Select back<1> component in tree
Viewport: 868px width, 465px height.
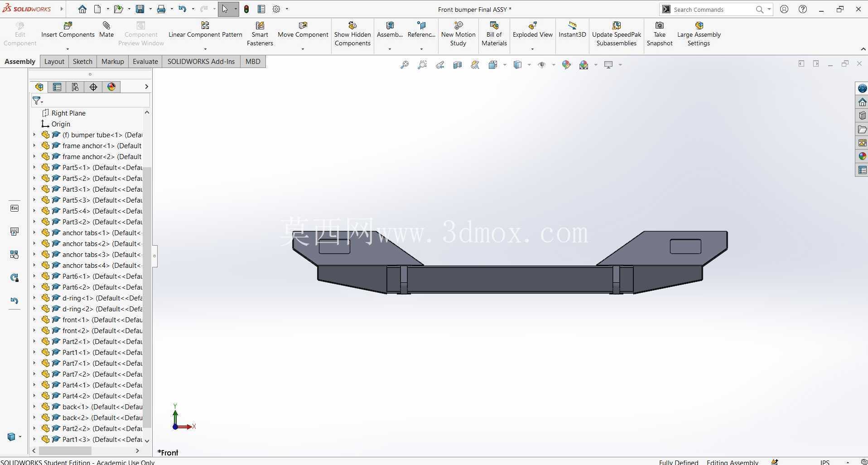pos(102,407)
